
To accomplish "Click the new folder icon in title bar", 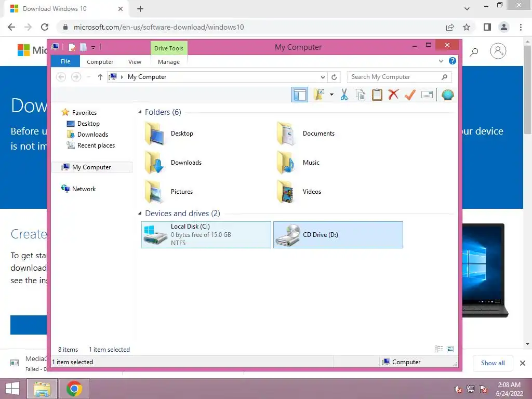I will pos(83,47).
